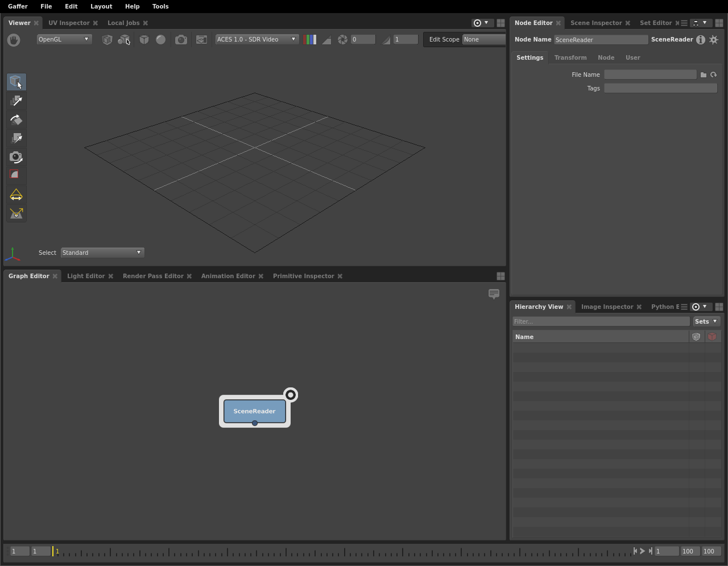This screenshot has width=728, height=566.
Task: Activate the Rotate tool
Action: (16, 120)
